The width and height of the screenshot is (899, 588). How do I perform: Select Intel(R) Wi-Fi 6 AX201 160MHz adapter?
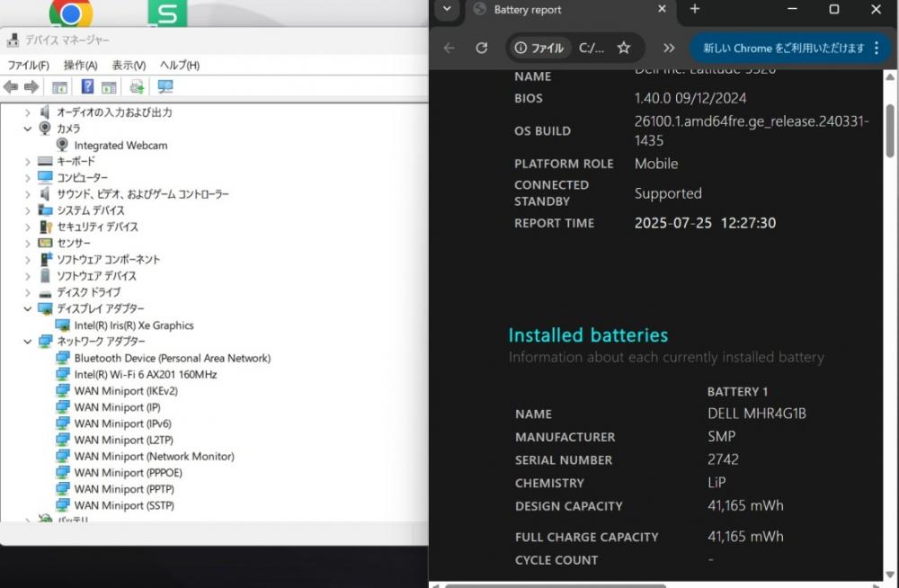tap(146, 375)
